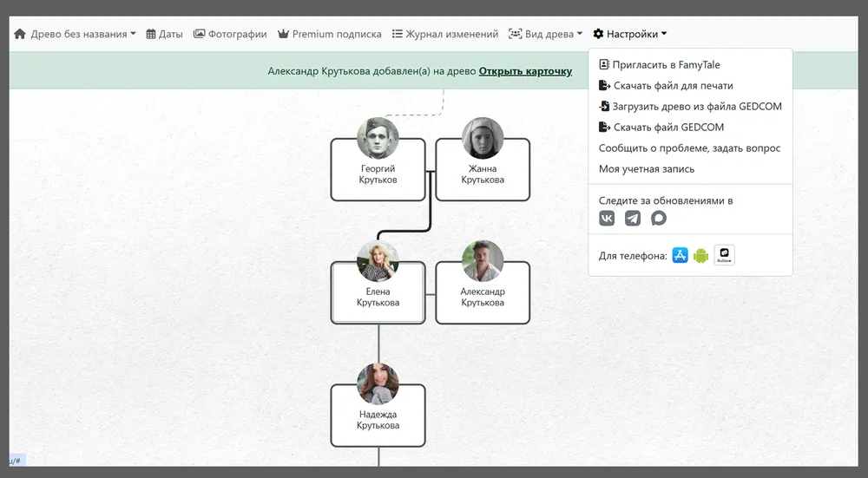868x478 pixels.
Task: Click Георгий Крутьков's portrait photo
Action: click(x=378, y=138)
